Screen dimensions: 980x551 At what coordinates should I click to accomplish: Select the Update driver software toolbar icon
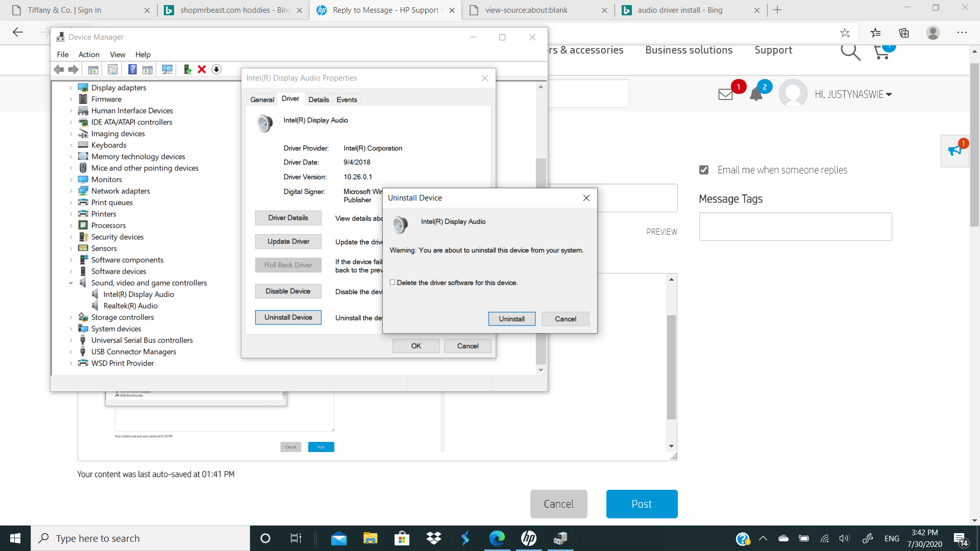point(186,69)
